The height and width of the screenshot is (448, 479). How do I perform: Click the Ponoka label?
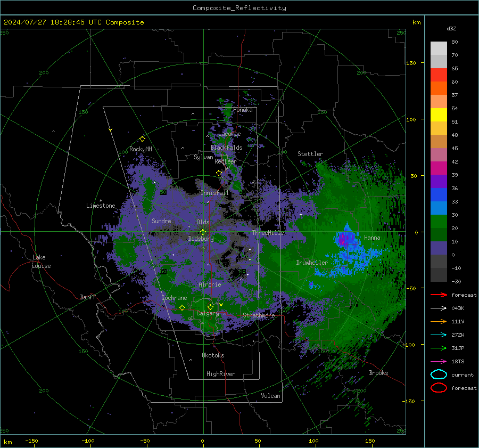[x=243, y=110]
